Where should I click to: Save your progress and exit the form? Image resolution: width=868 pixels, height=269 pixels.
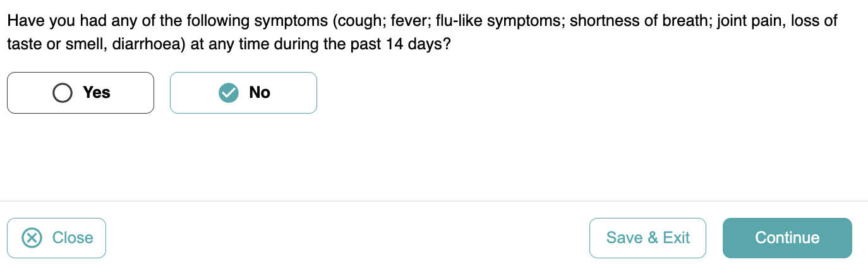pos(648,238)
